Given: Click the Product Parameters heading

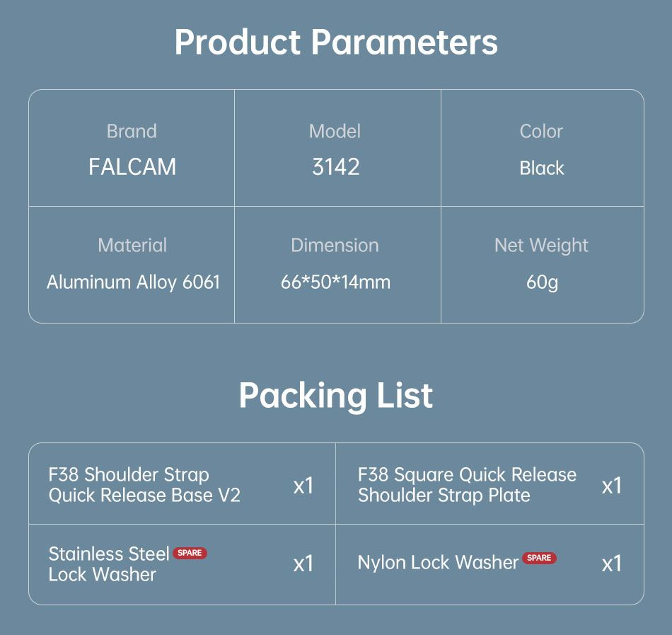Looking at the screenshot, I should click(x=336, y=42).
